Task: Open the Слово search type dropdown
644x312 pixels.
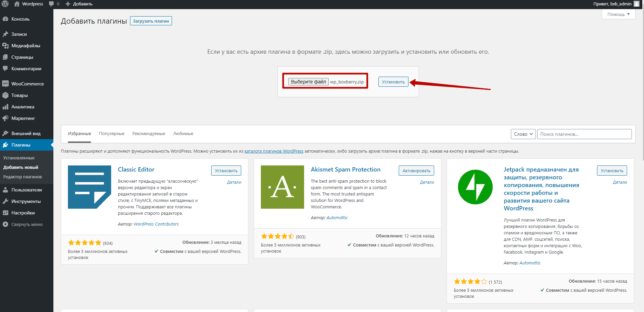Action: [x=523, y=134]
